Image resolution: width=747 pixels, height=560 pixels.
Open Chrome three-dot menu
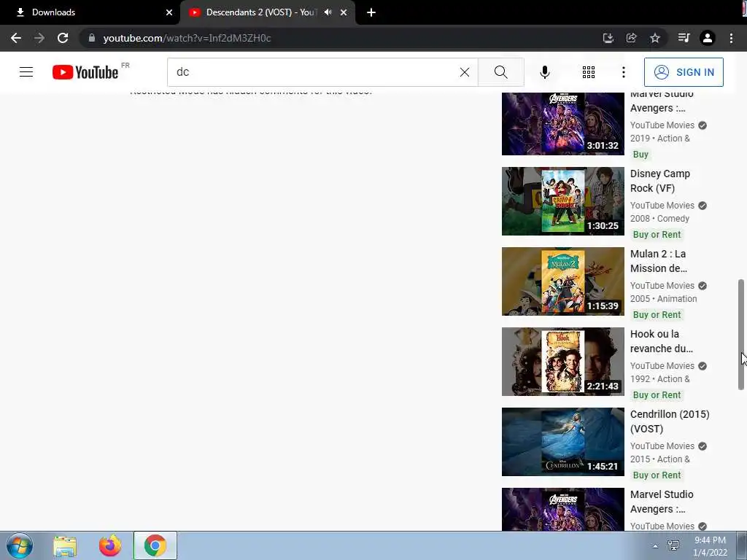[731, 38]
